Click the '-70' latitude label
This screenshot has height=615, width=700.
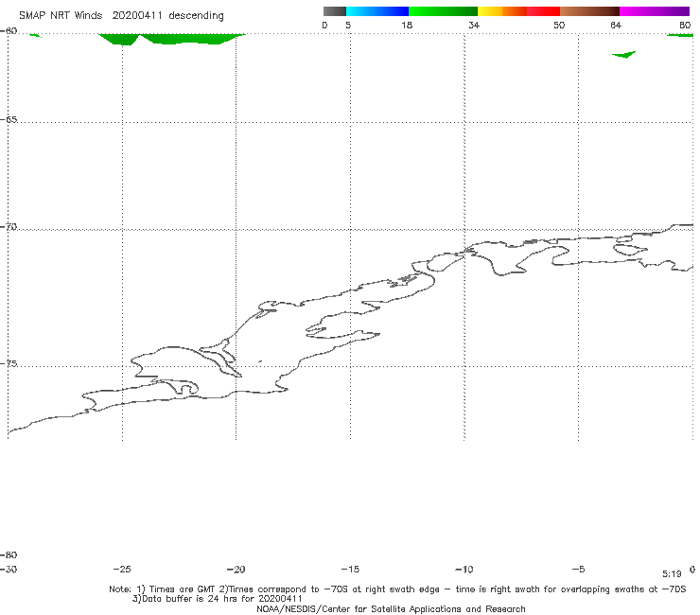point(9,227)
